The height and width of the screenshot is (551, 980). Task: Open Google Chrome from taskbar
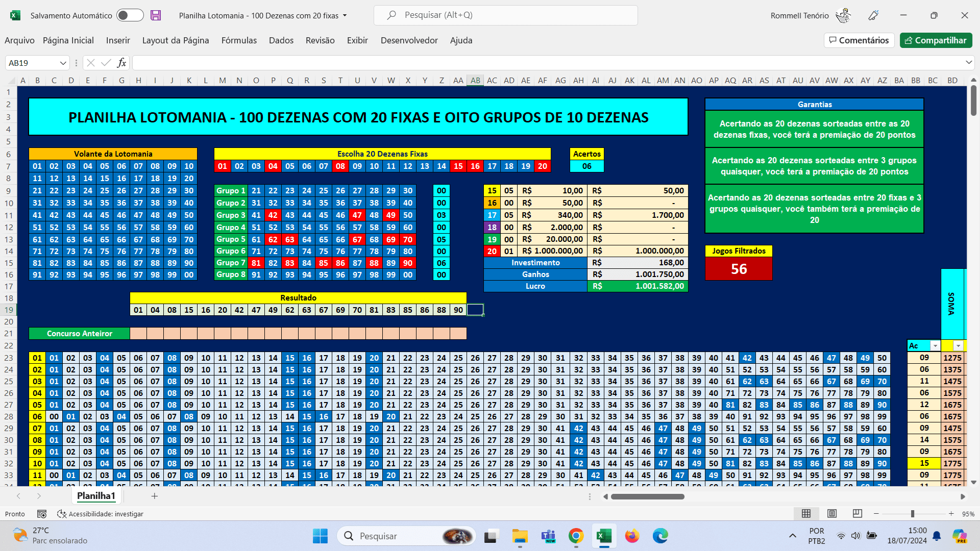click(576, 536)
